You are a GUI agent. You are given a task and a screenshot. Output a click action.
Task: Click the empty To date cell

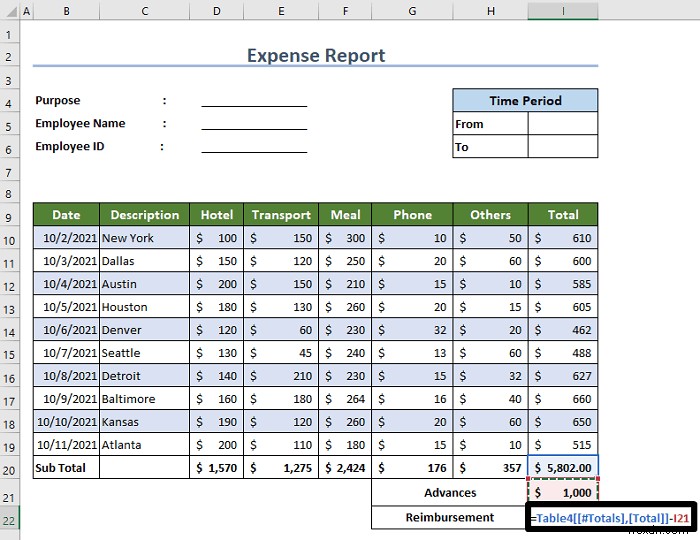563,147
